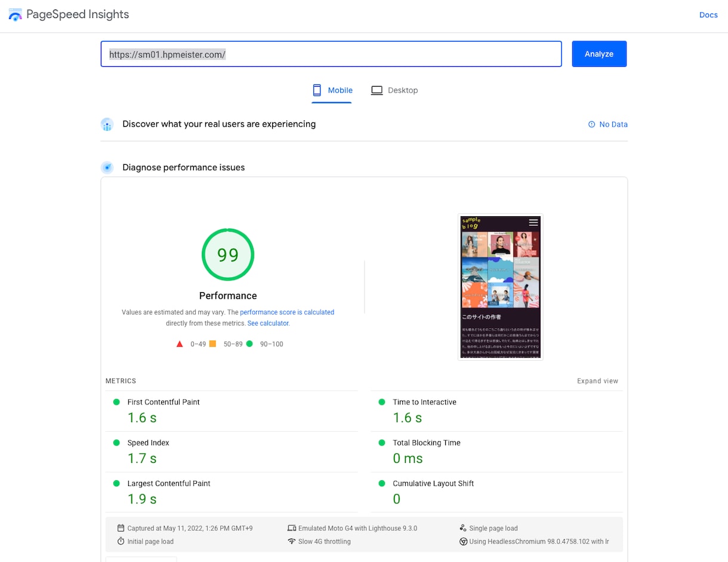
Task: Click the Slow 4G throttling text
Action: pos(325,541)
